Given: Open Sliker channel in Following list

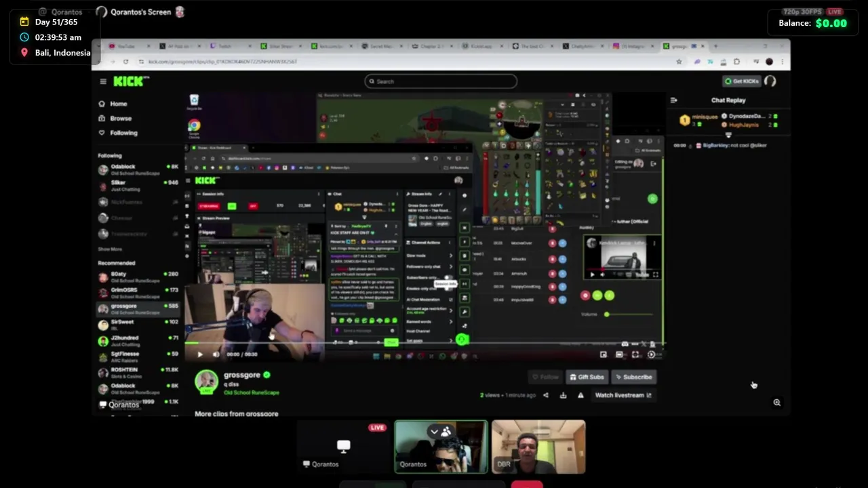Looking at the screenshot, I should (x=139, y=185).
